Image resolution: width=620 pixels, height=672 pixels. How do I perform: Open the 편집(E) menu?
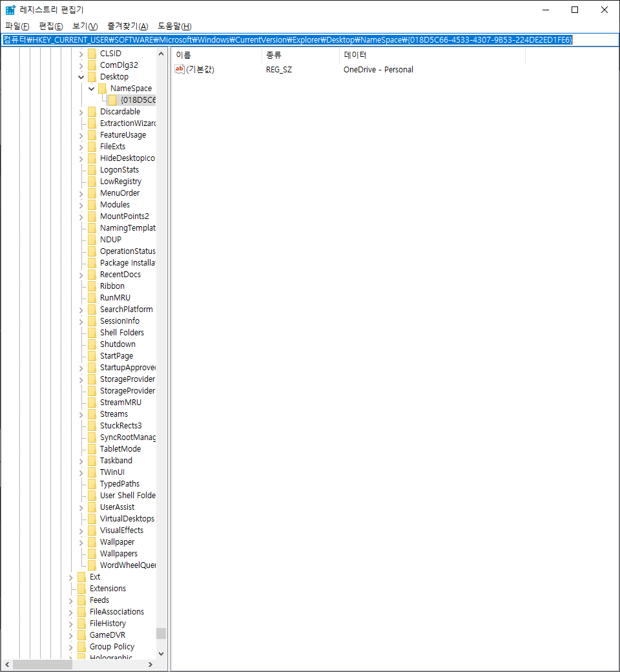(x=50, y=26)
